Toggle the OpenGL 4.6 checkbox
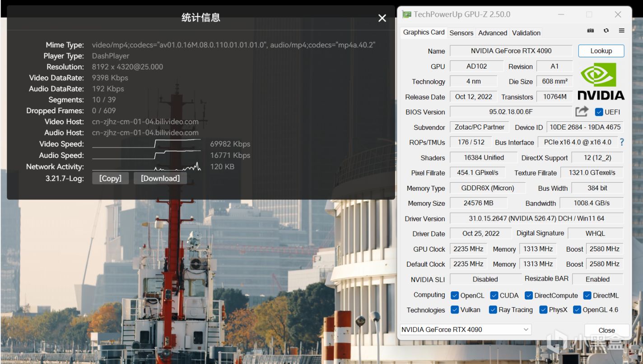The image size is (643, 364). point(577,310)
